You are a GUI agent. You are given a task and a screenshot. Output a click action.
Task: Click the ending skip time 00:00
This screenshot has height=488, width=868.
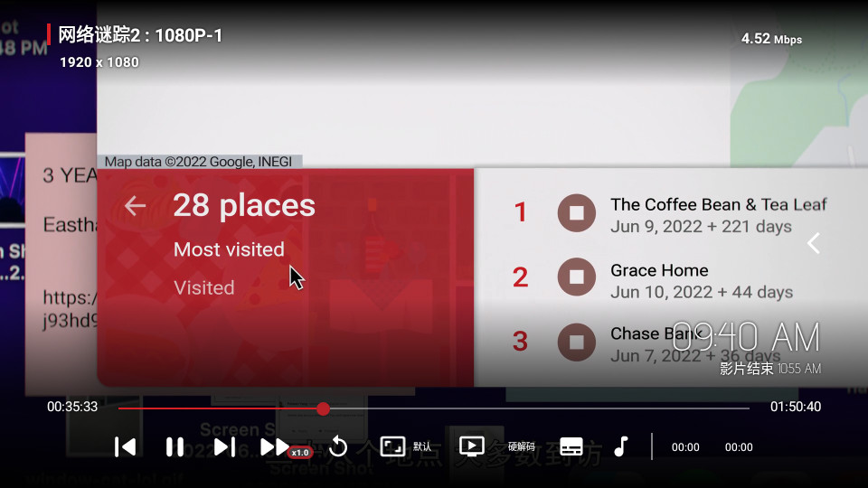[x=739, y=446]
